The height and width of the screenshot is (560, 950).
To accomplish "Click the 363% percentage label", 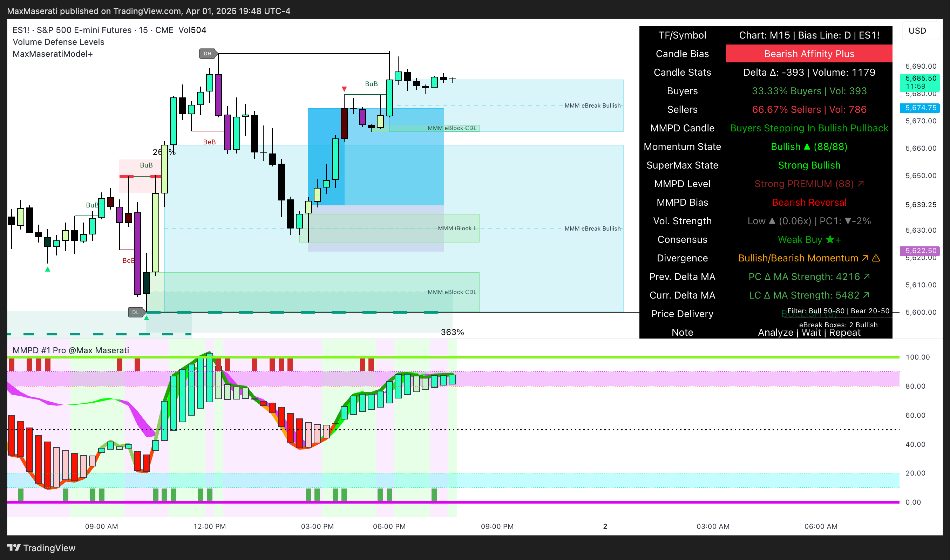I will click(452, 332).
